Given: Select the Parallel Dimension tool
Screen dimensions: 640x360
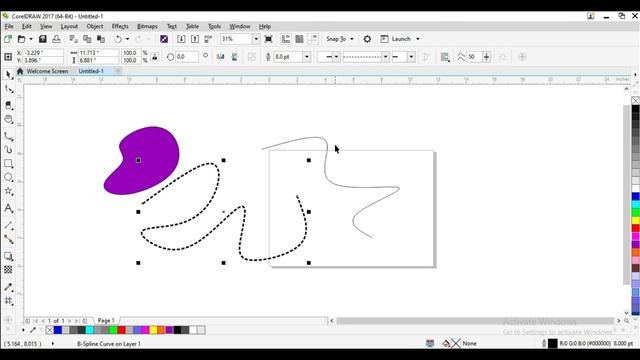Looking at the screenshot, I should tap(8, 225).
